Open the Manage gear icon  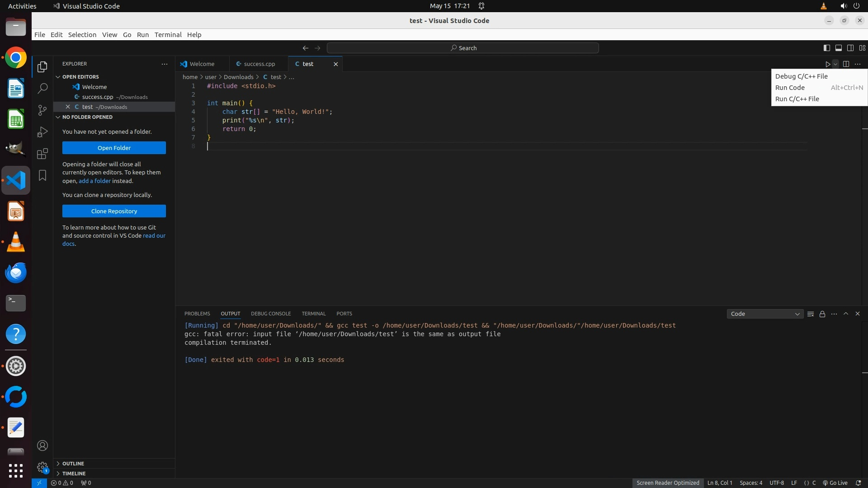click(x=42, y=467)
